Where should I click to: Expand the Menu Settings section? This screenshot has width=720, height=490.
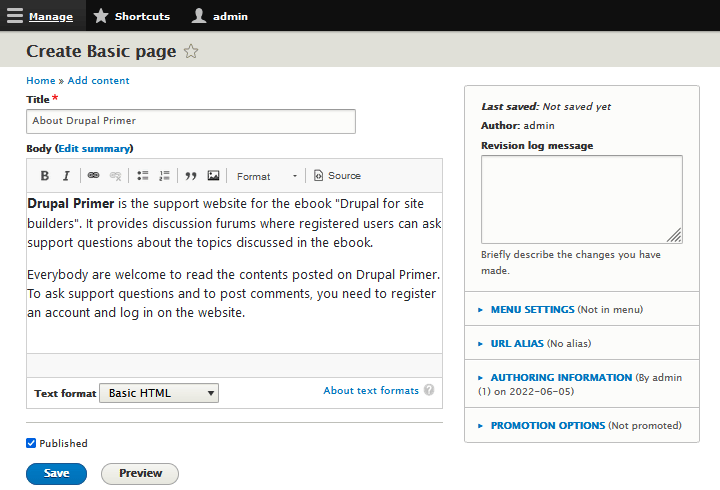[532, 310]
